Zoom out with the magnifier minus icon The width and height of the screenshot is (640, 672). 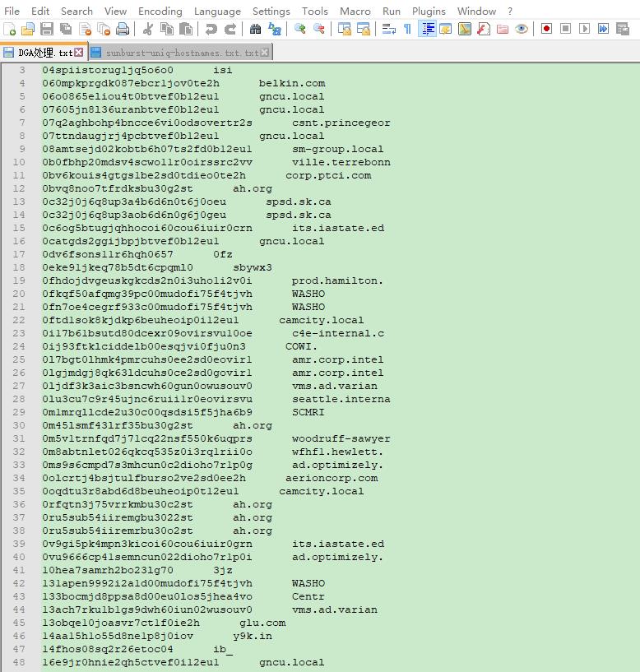tap(319, 29)
